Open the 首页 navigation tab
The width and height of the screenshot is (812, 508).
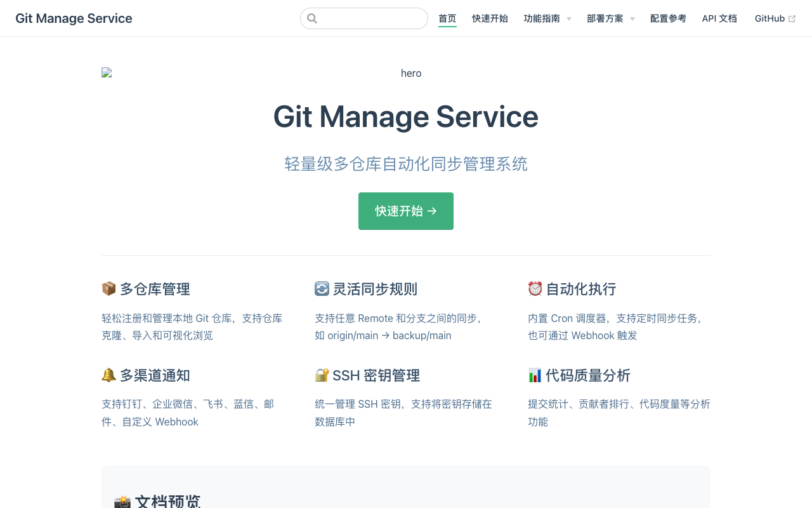(447, 18)
